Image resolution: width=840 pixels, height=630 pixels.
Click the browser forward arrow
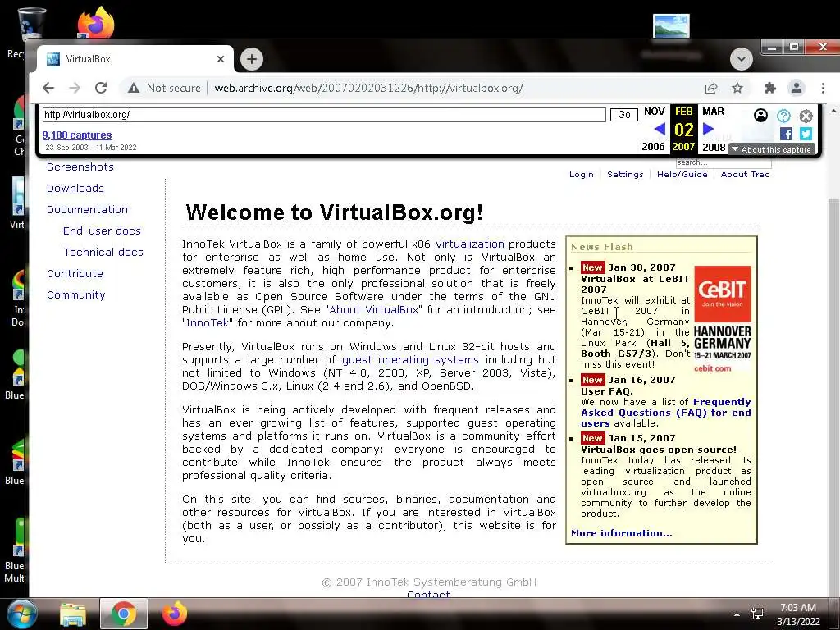click(x=75, y=88)
